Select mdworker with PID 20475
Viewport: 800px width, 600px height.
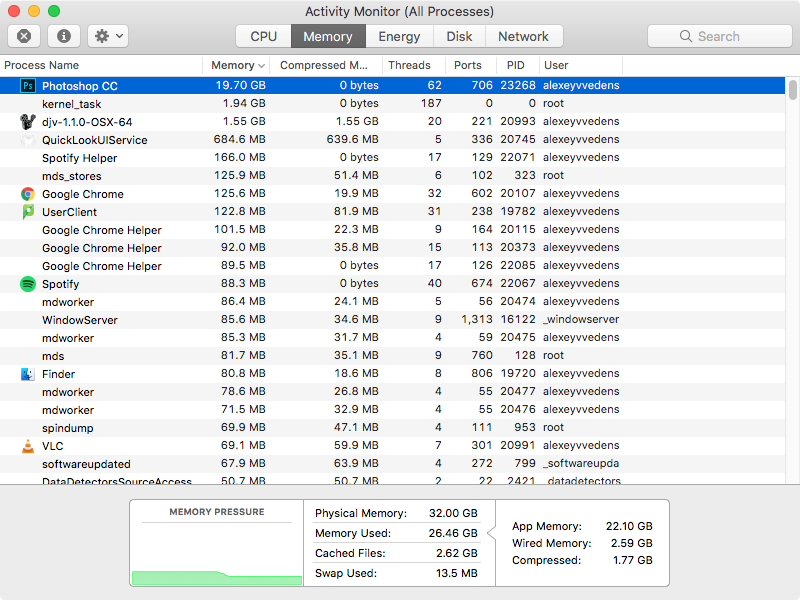point(392,338)
